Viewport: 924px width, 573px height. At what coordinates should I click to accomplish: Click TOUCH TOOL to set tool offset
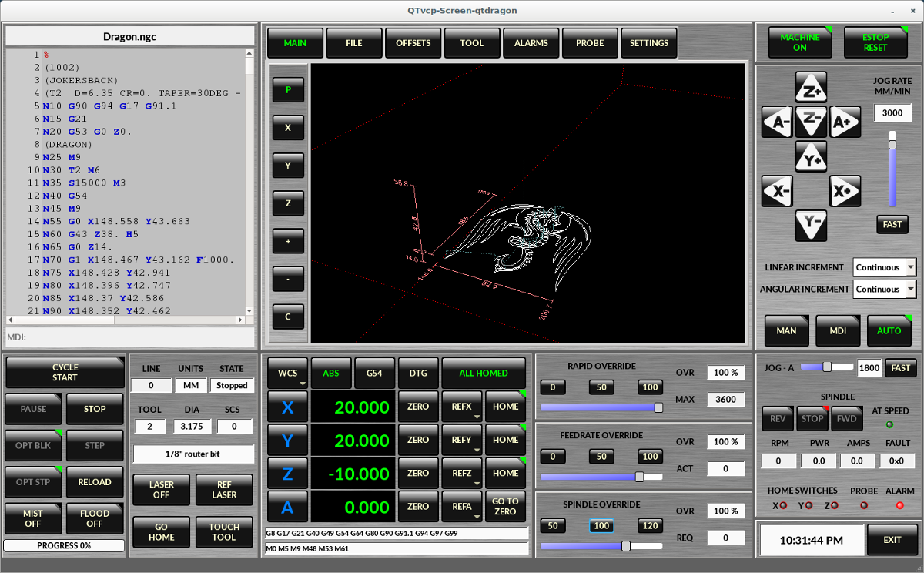(224, 532)
